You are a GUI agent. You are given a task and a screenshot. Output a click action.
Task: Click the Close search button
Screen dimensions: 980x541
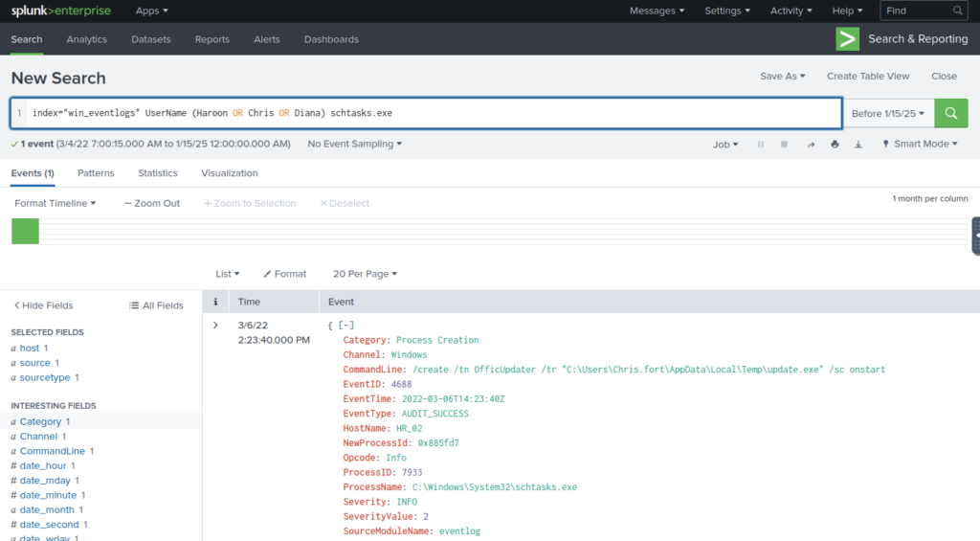944,77
